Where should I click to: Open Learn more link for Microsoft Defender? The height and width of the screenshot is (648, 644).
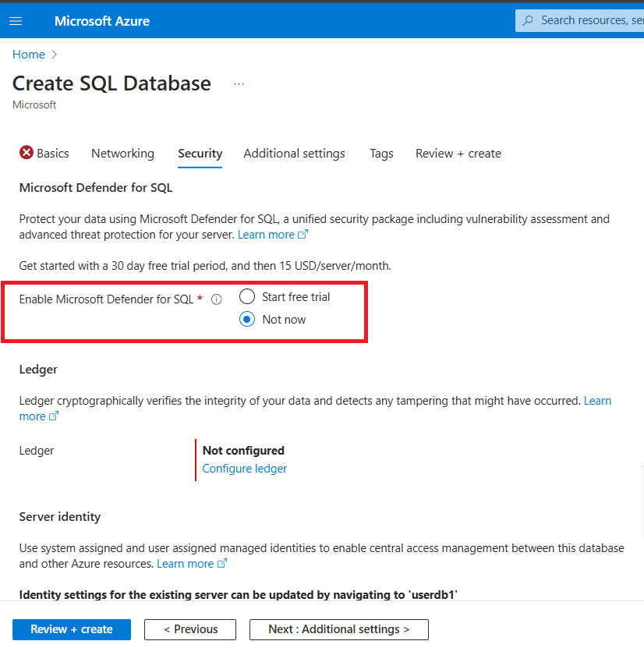tap(273, 235)
